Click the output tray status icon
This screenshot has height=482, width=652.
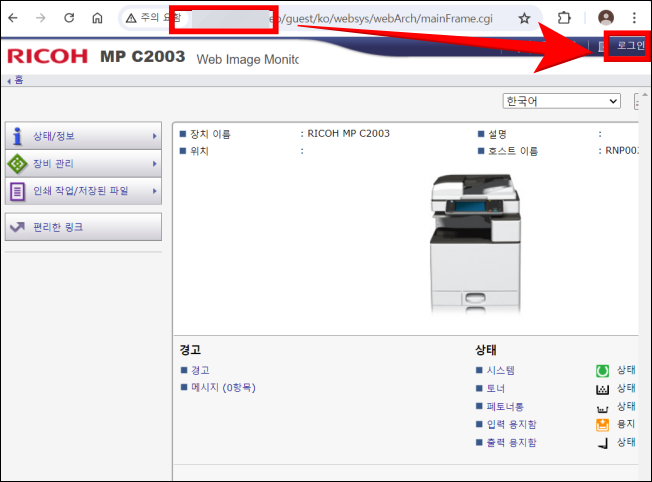pyautogui.click(x=603, y=444)
